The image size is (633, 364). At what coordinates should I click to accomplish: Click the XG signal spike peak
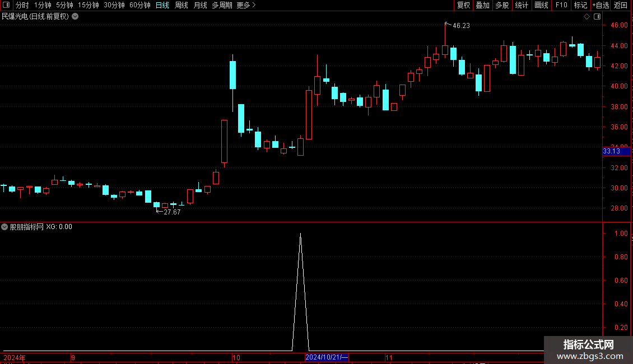(300, 234)
